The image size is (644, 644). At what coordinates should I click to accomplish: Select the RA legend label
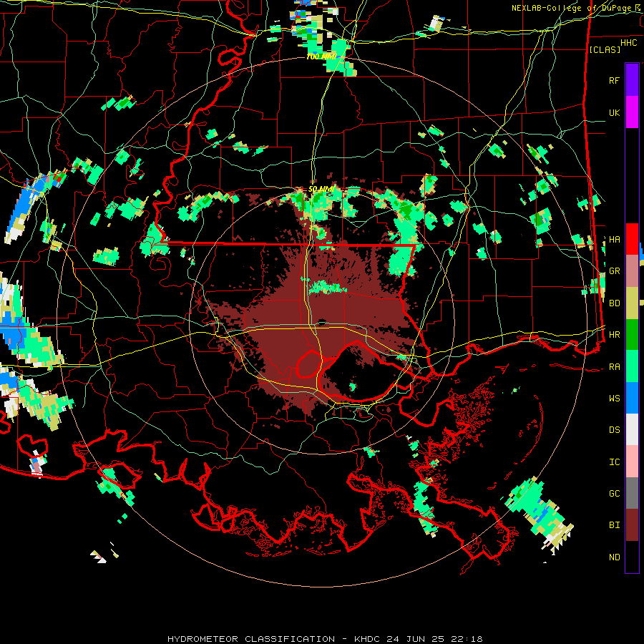point(614,367)
